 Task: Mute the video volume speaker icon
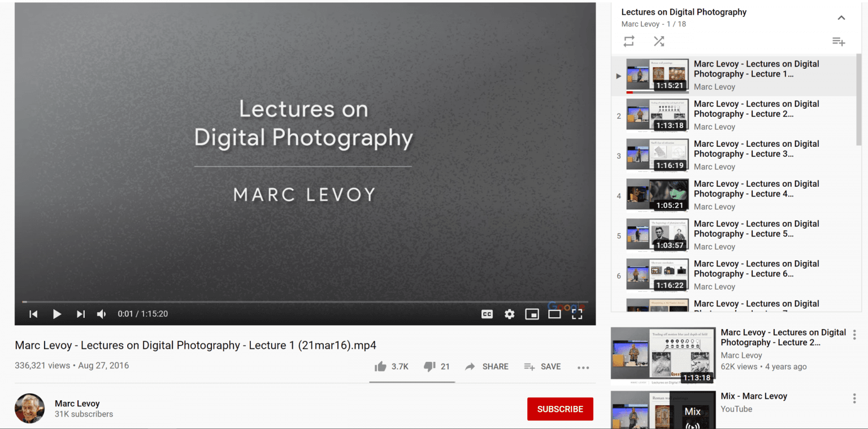(x=102, y=314)
